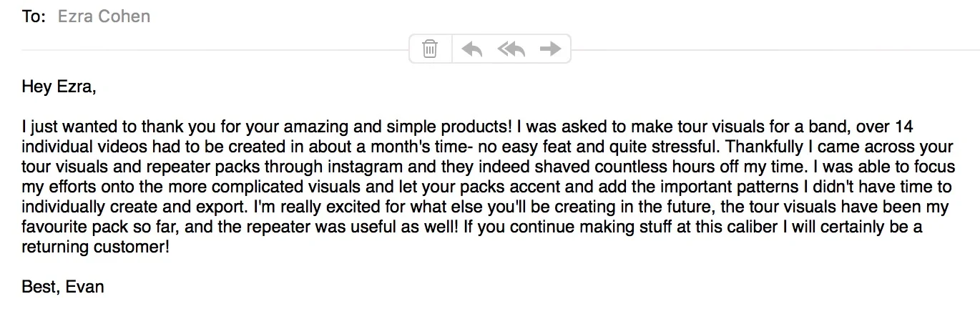Click the To: field label

click(34, 16)
